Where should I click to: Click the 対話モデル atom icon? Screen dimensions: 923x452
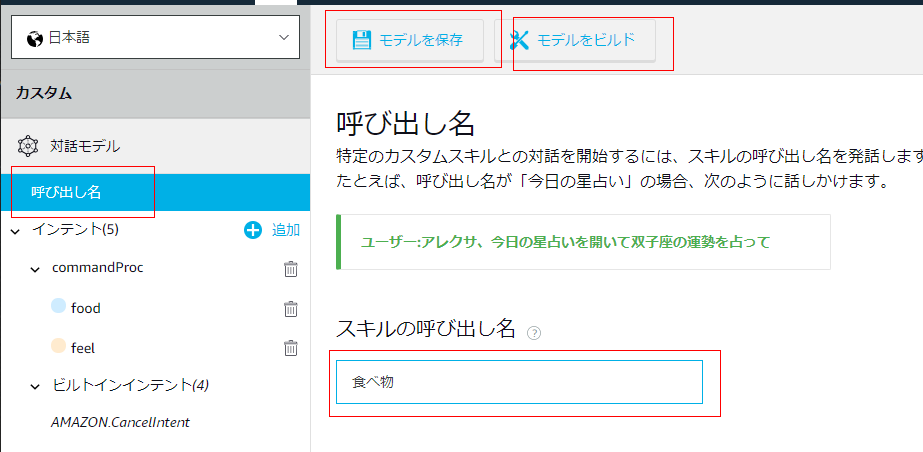[x=28, y=146]
